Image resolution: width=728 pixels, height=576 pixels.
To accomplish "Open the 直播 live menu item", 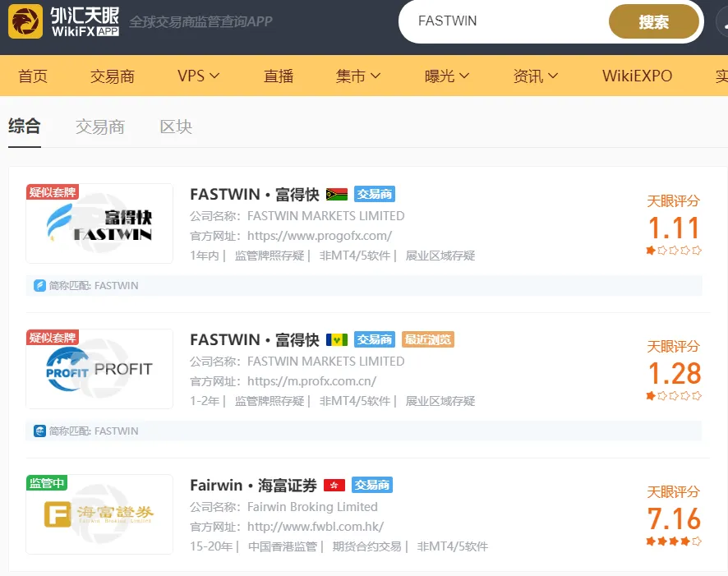I will (x=278, y=76).
